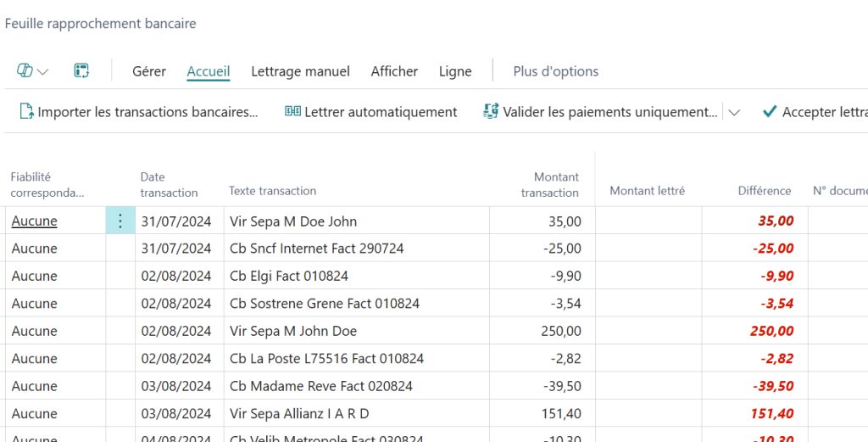Click the underlined Aucune link in first row

(x=35, y=221)
